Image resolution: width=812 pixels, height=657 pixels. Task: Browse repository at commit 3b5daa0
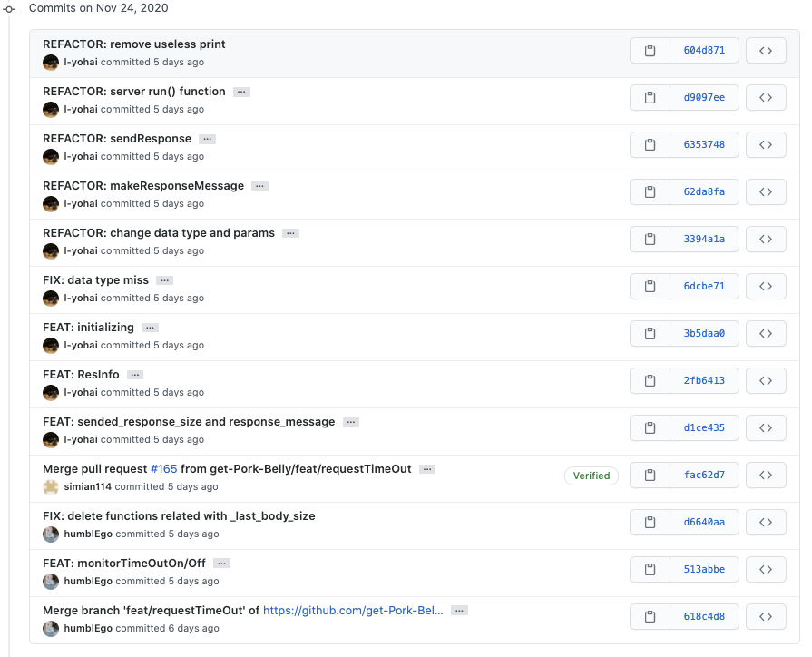coord(765,334)
